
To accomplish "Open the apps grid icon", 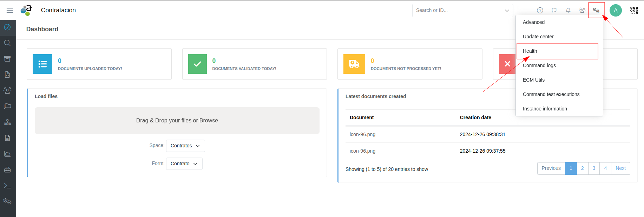I will click(634, 11).
